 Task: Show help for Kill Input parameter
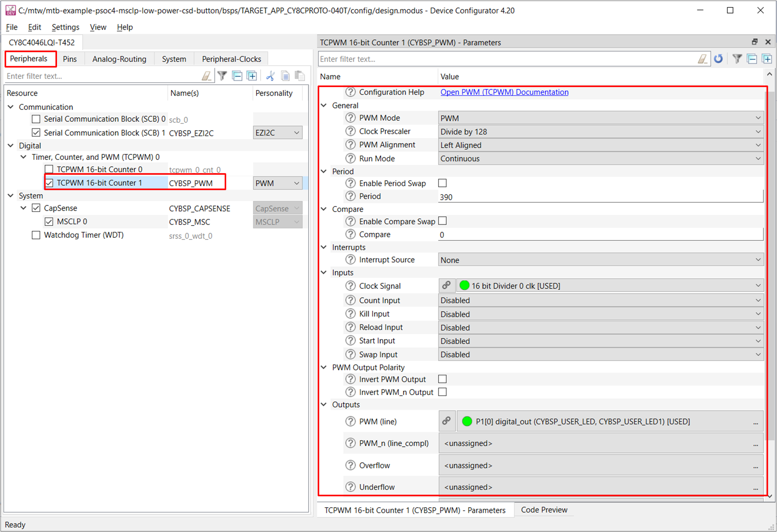click(350, 314)
